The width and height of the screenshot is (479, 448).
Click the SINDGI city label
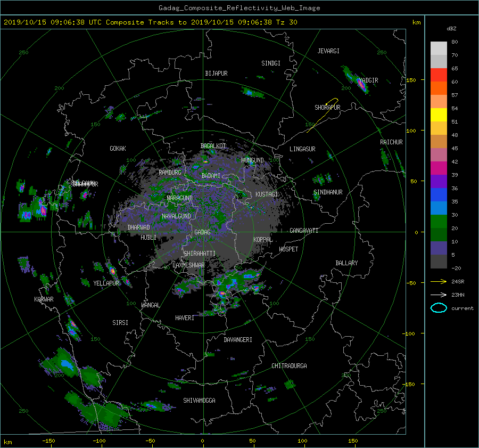(271, 63)
